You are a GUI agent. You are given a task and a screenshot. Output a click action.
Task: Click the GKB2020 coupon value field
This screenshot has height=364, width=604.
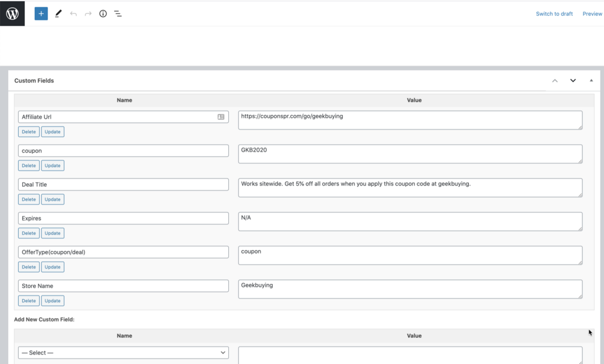point(410,154)
